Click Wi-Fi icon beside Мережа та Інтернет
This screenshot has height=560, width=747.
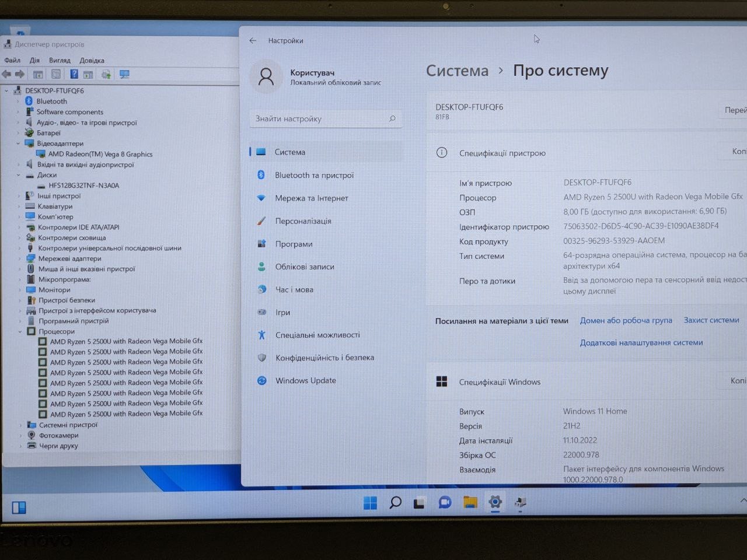tap(261, 198)
